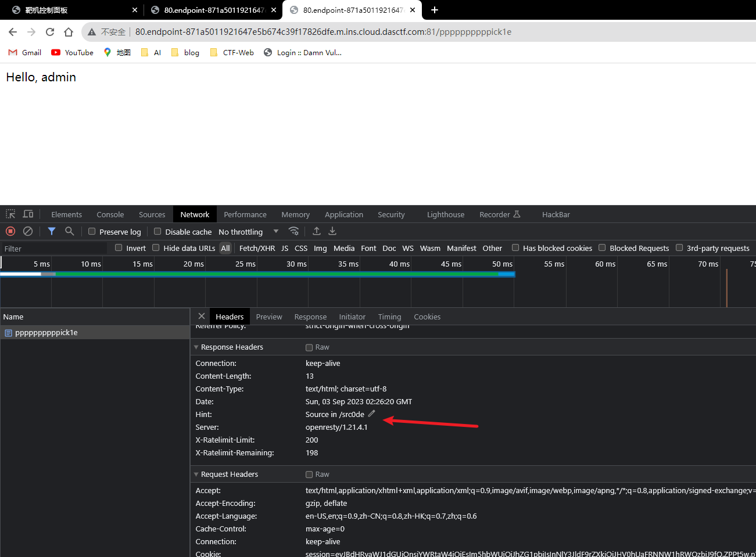This screenshot has height=557, width=756.
Task: Check Has blocked cookies checkbox
Action: 515,247
